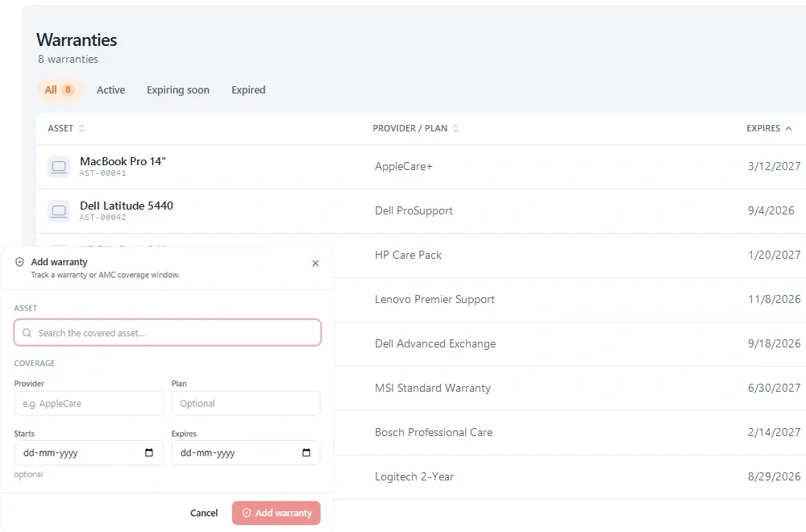This screenshot has height=532, width=806.
Task: Switch to the Expiring soon tab
Action: [x=178, y=90]
